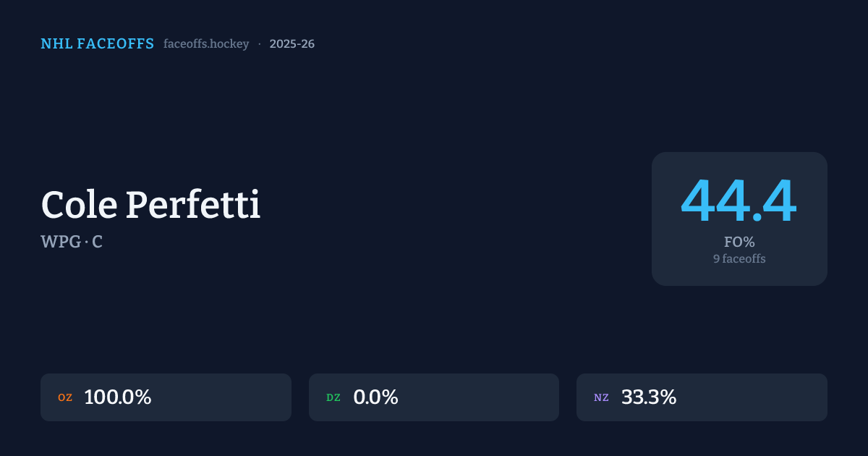Click the 9 faceoffs count text

pyautogui.click(x=739, y=258)
